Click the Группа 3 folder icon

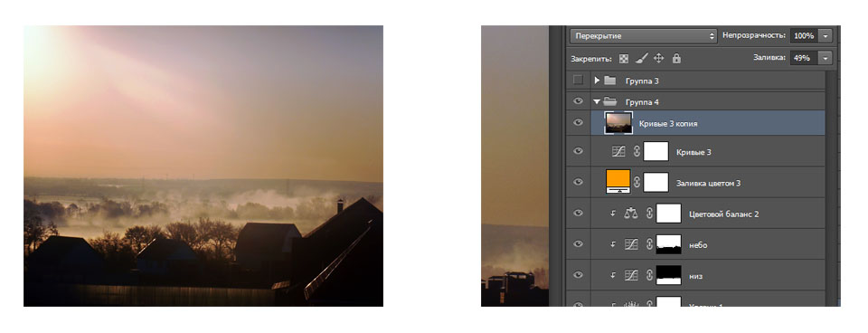[x=610, y=81]
